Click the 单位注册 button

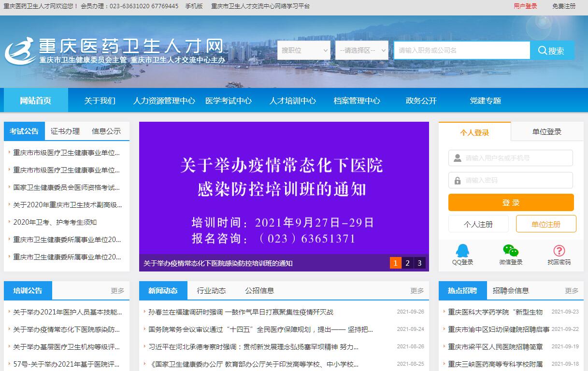(x=546, y=224)
